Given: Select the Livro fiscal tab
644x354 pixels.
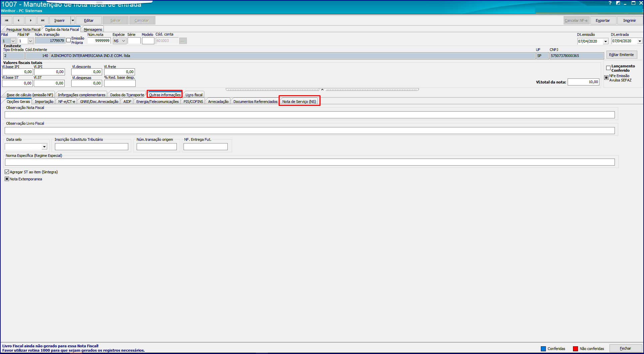Looking at the screenshot, I should click(x=194, y=95).
